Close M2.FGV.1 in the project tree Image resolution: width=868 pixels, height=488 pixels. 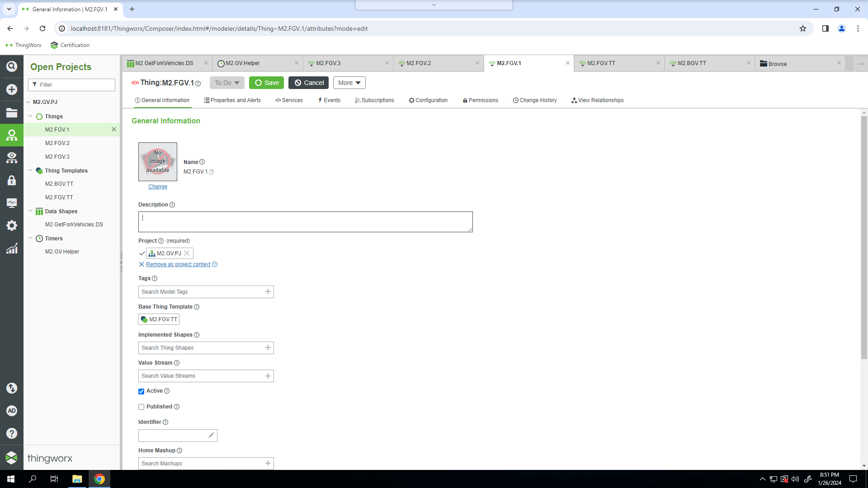coord(114,129)
